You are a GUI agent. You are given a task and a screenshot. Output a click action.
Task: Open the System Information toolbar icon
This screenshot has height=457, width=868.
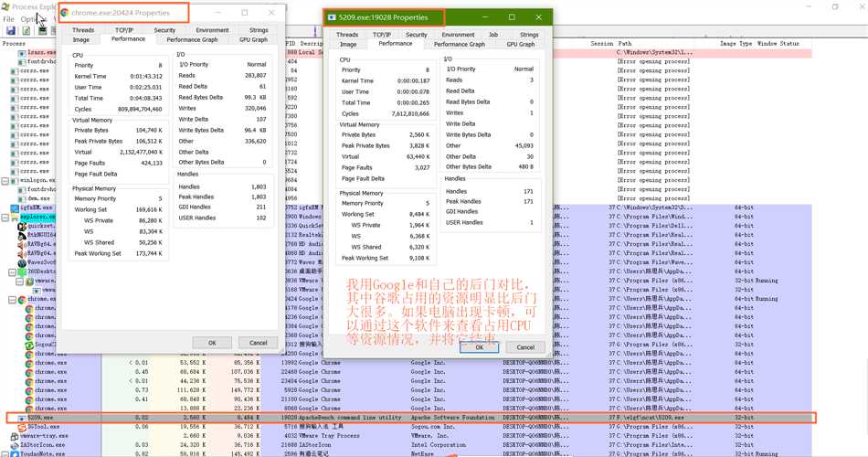click(42, 30)
